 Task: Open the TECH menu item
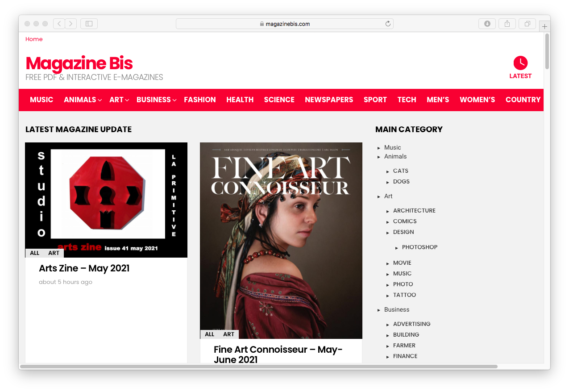[x=407, y=100]
